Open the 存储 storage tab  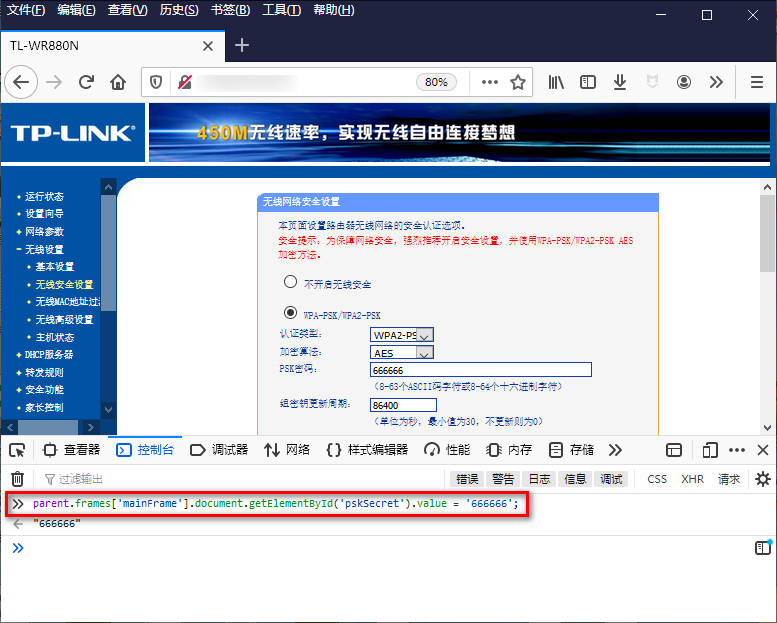coord(571,450)
